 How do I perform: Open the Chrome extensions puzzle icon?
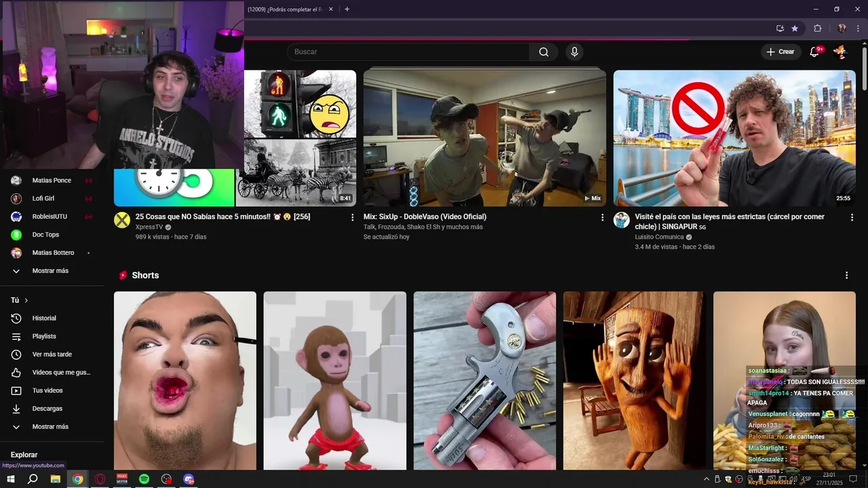[x=818, y=28]
